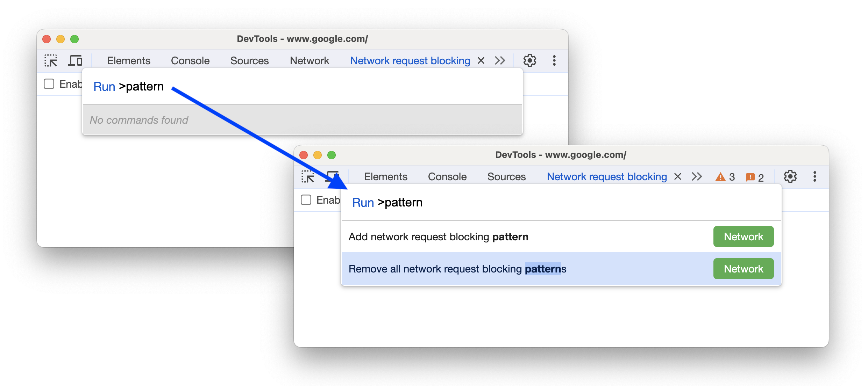Click the warning triangle icon

click(720, 177)
